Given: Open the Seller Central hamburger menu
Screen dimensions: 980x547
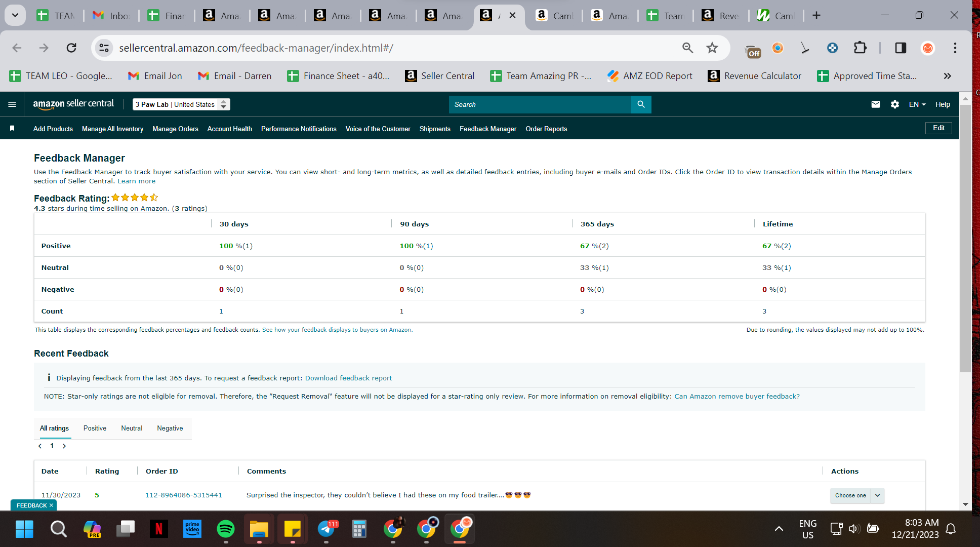Looking at the screenshot, I should 12,104.
